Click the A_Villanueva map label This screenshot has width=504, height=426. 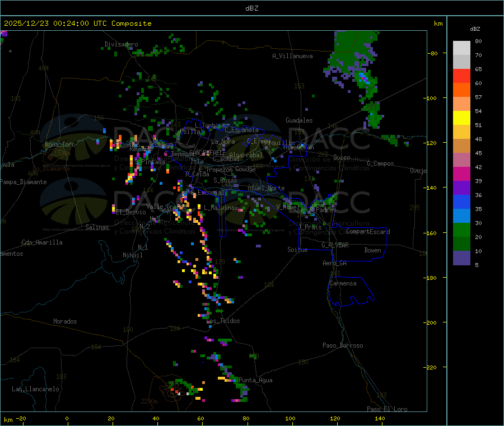click(292, 56)
